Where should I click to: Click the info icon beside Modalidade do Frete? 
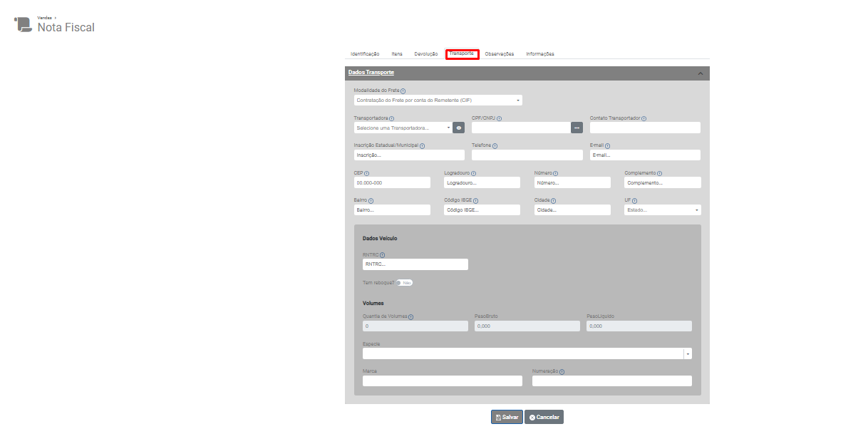403,91
